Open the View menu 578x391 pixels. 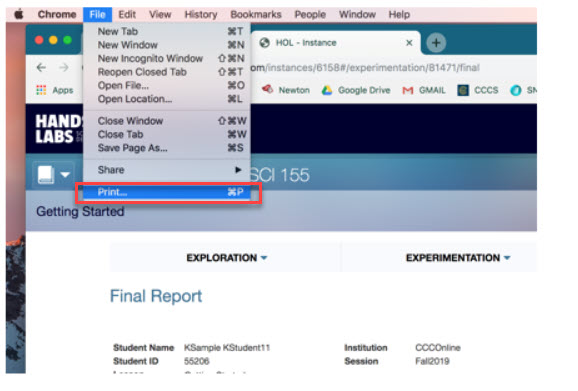[160, 14]
